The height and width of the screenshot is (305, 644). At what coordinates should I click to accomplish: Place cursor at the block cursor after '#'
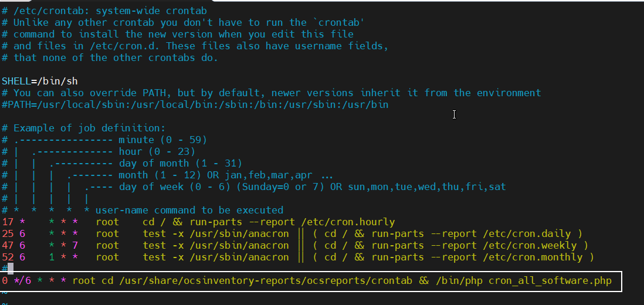pos(11,269)
